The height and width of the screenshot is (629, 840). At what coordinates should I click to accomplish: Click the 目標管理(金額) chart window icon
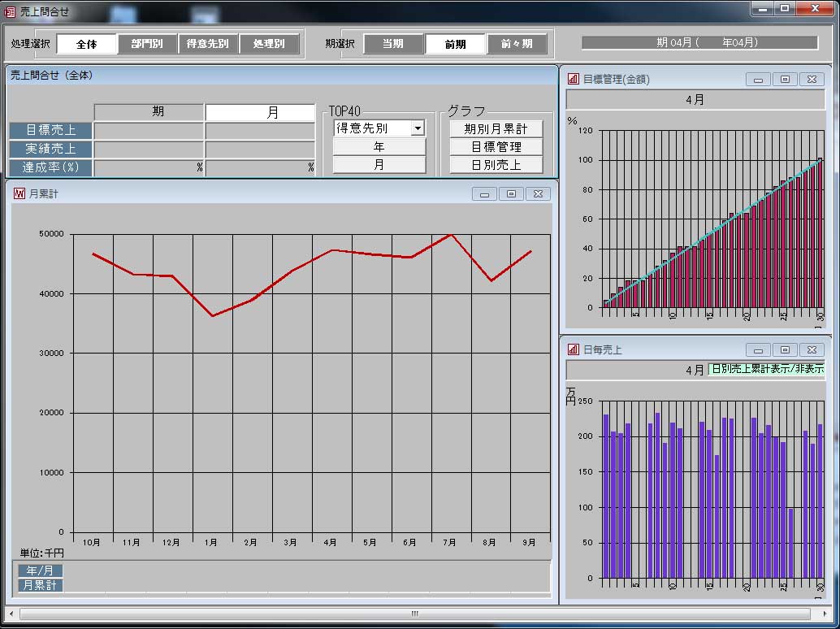pyautogui.click(x=574, y=80)
